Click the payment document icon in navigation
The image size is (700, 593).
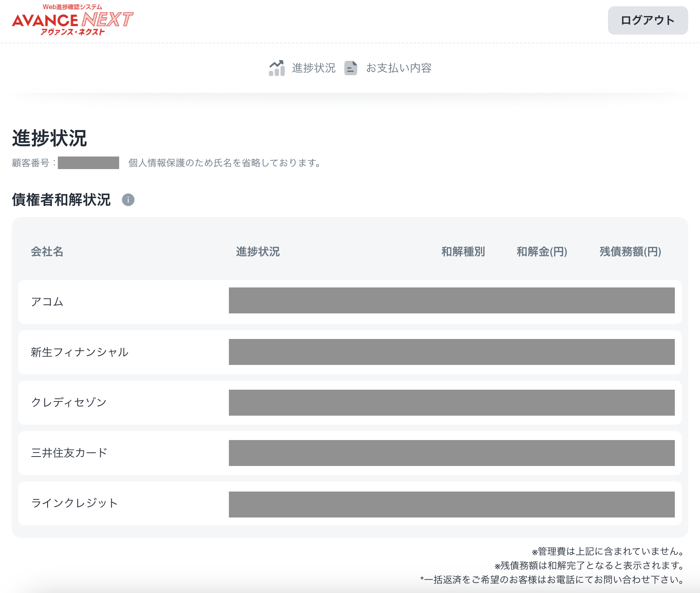(351, 68)
